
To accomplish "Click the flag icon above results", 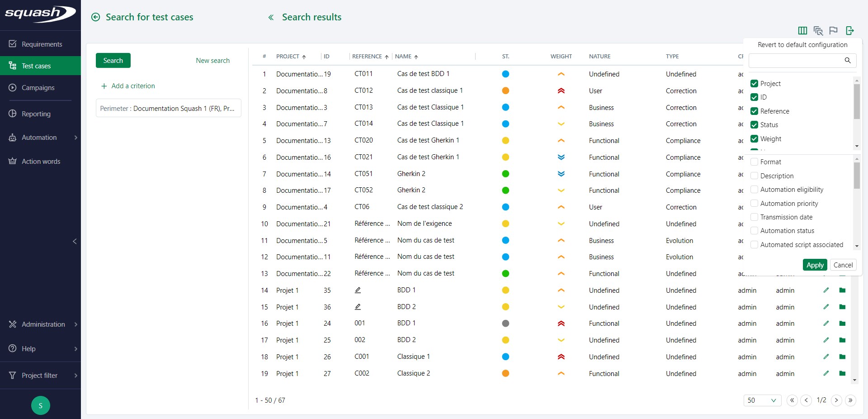I will pyautogui.click(x=833, y=30).
